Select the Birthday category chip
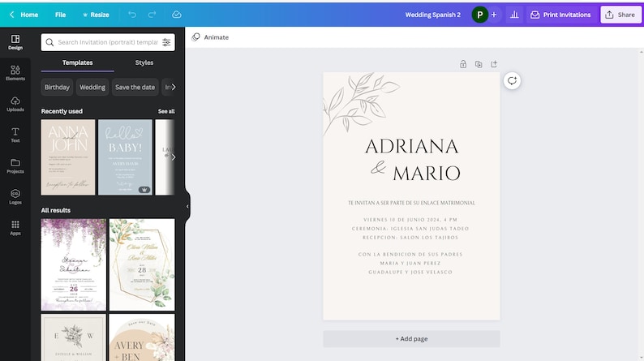644x361 pixels. (x=57, y=87)
